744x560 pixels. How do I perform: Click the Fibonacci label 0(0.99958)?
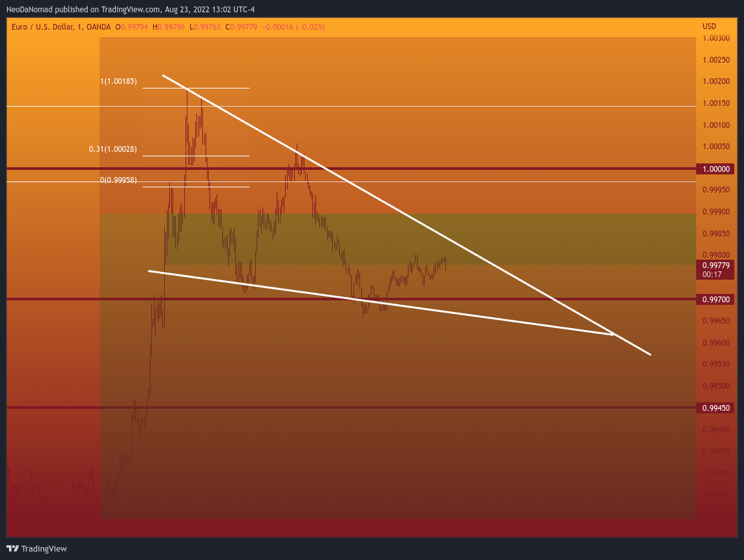119,180
